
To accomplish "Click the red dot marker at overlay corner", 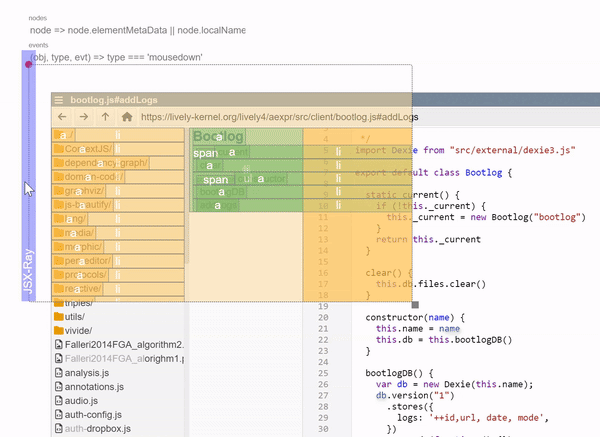I will 29,64.
